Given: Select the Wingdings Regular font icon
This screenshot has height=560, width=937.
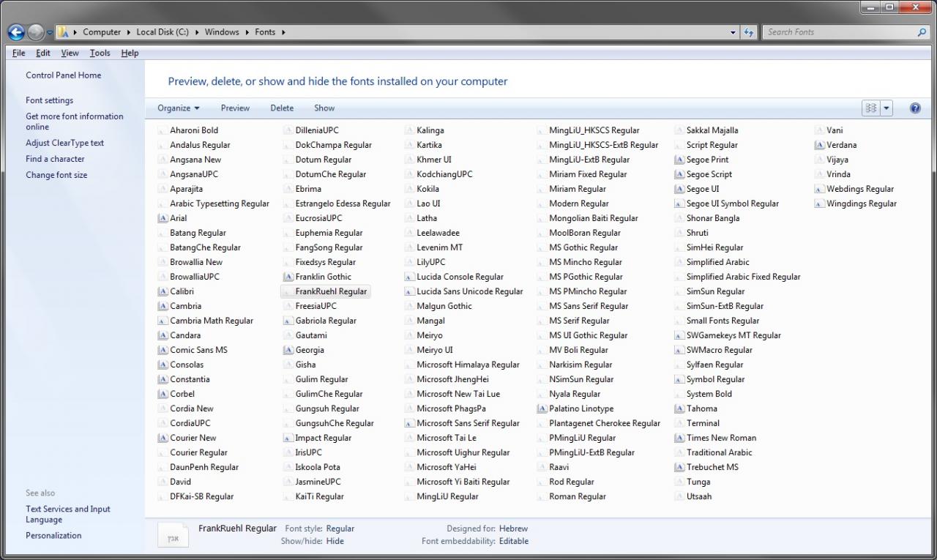Looking at the screenshot, I should (820, 204).
